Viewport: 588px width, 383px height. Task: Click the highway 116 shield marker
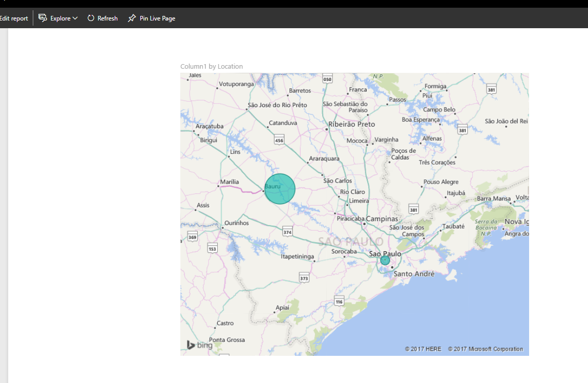coord(339,301)
